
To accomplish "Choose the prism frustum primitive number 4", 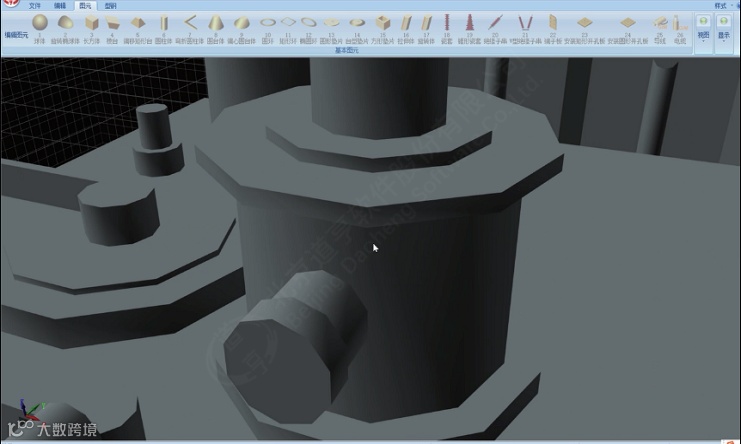I will coord(112,28).
